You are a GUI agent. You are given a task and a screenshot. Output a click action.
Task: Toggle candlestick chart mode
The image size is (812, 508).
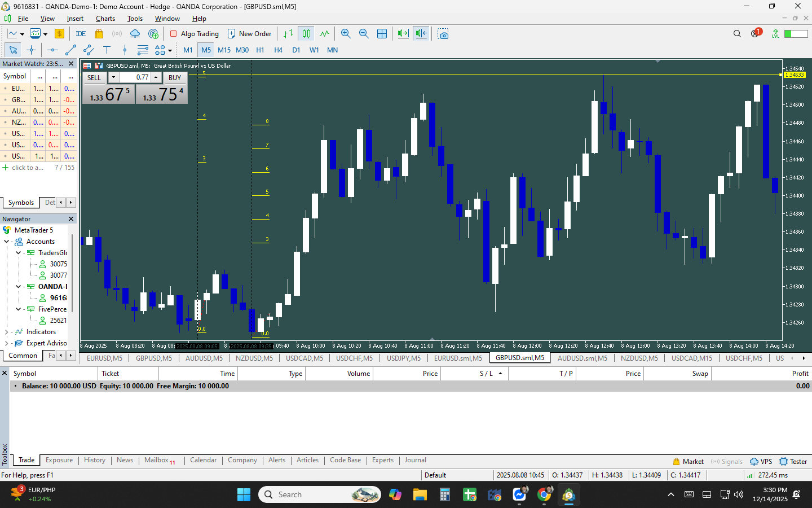(306, 34)
